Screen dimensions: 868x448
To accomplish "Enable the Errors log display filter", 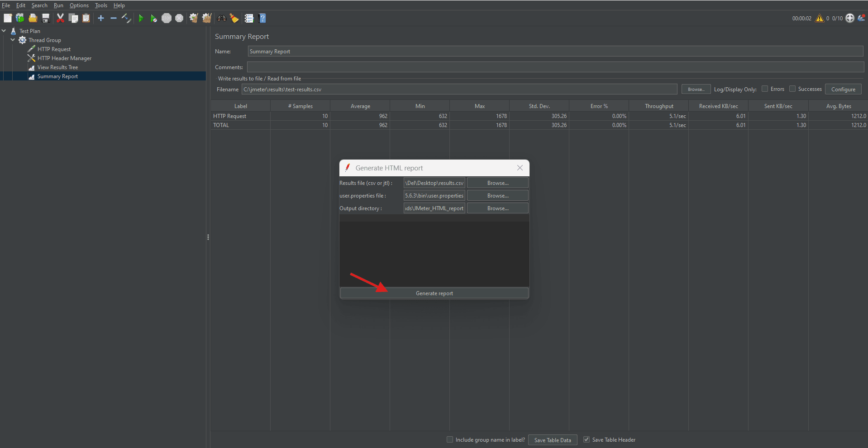I will [x=765, y=89].
